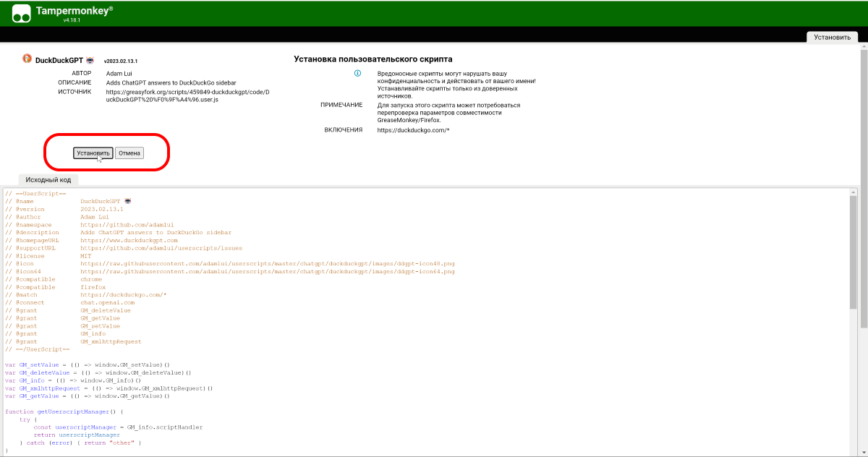Viewport: 868px width, 457px height.
Task: Click the @namespace github.com/adamlui line
Action: point(90,225)
